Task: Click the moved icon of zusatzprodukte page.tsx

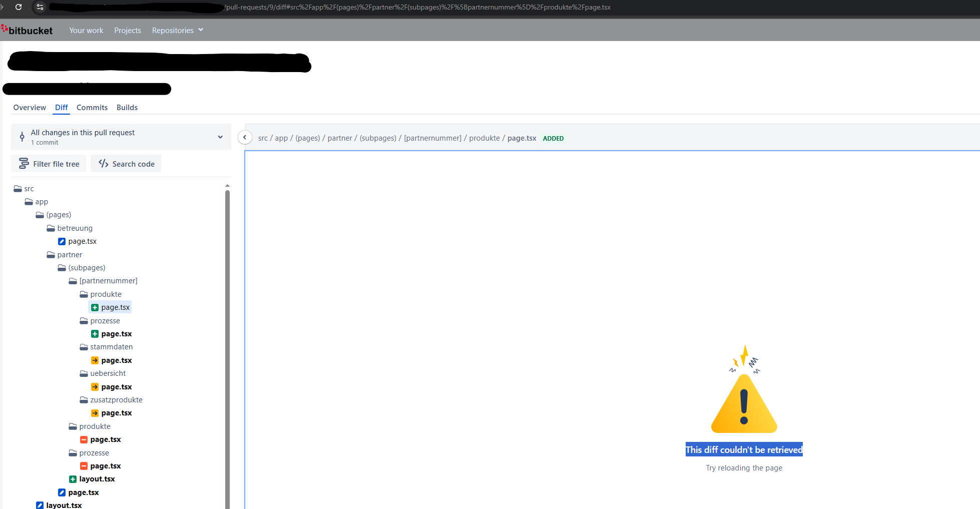Action: pos(95,413)
